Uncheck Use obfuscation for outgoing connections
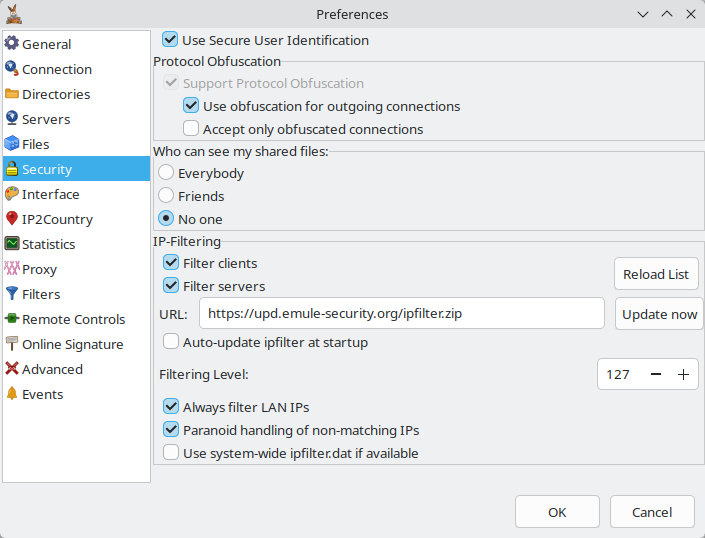 191,106
